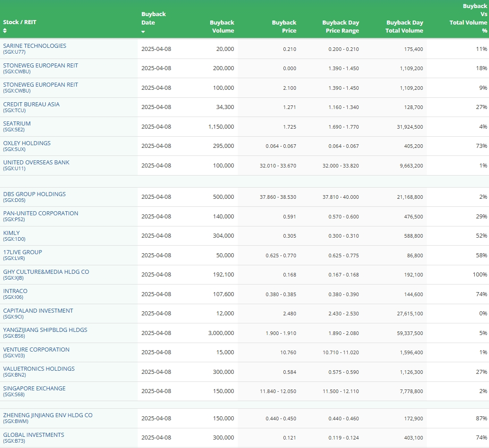Open PAN-UNITED CORPORATION link
The height and width of the screenshot is (448, 489).
click(x=41, y=214)
